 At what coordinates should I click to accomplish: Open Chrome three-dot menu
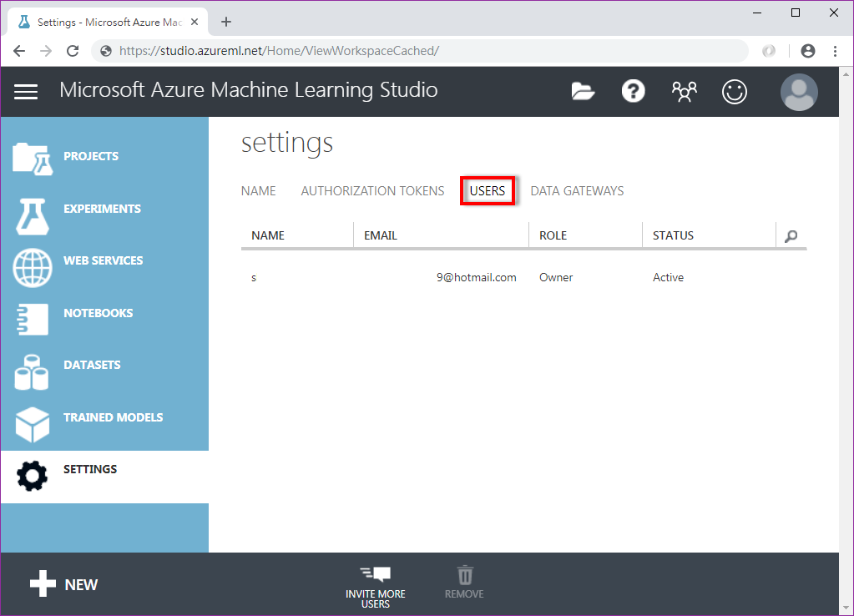[835, 51]
